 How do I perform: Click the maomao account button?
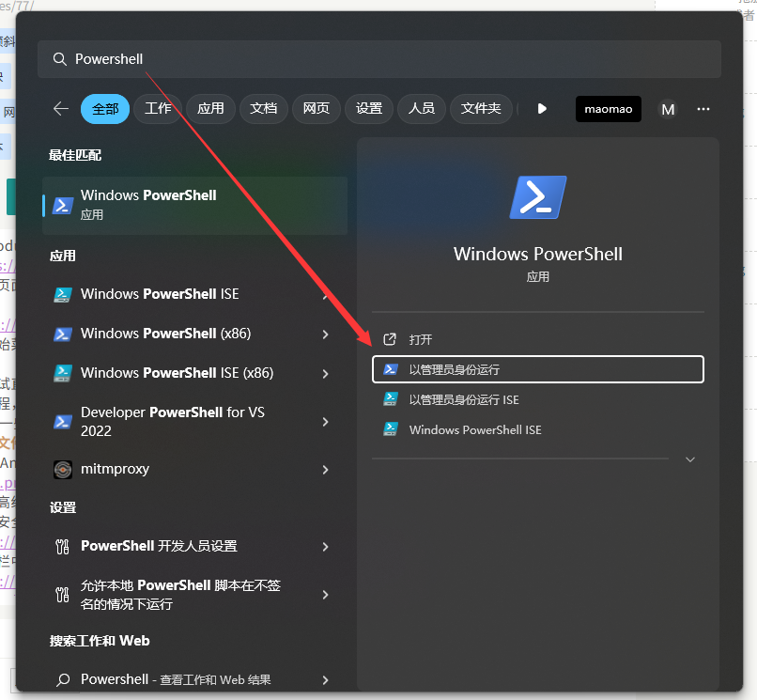coord(609,109)
